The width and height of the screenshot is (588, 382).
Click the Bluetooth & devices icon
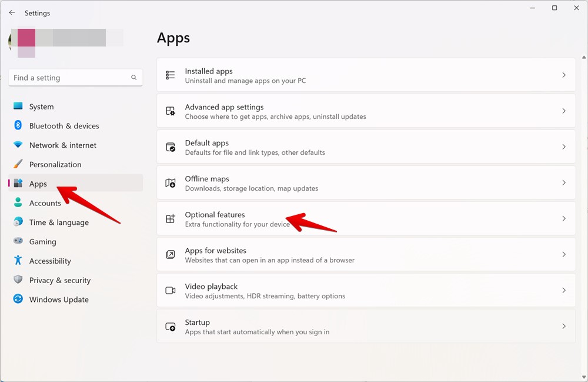(x=18, y=126)
